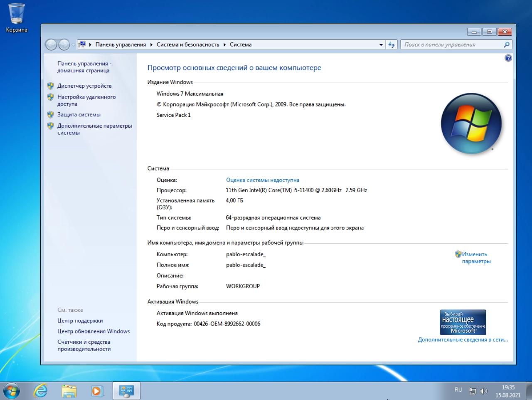The height and width of the screenshot is (400, 532).
Task: Switch input language via 'RU' indicator
Action: (458, 390)
